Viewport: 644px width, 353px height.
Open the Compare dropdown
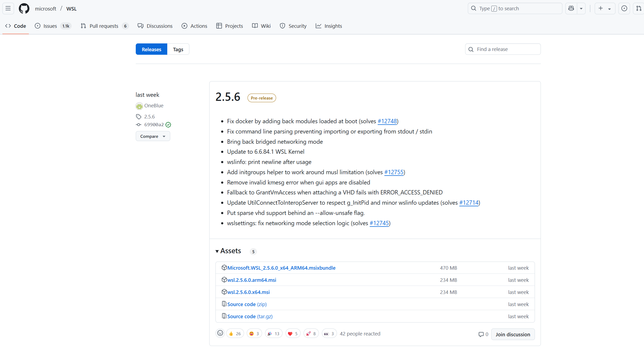(x=153, y=136)
